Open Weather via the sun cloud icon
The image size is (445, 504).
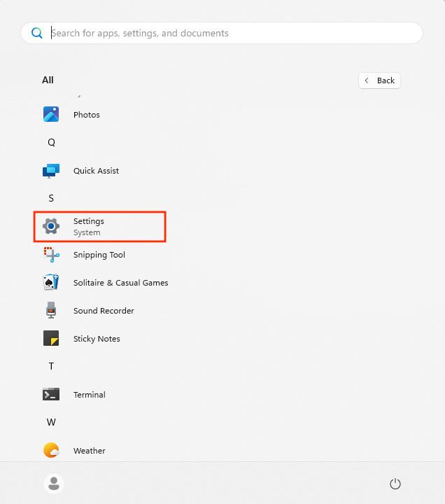51,450
